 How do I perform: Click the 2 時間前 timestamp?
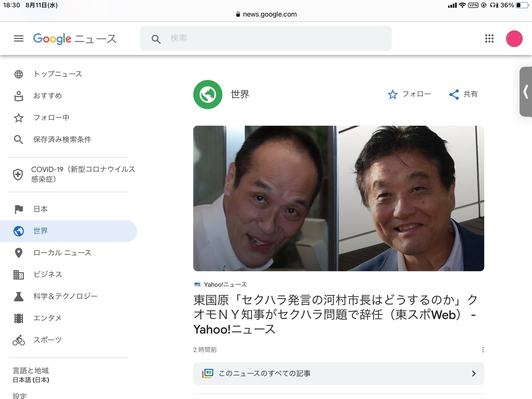tap(205, 350)
